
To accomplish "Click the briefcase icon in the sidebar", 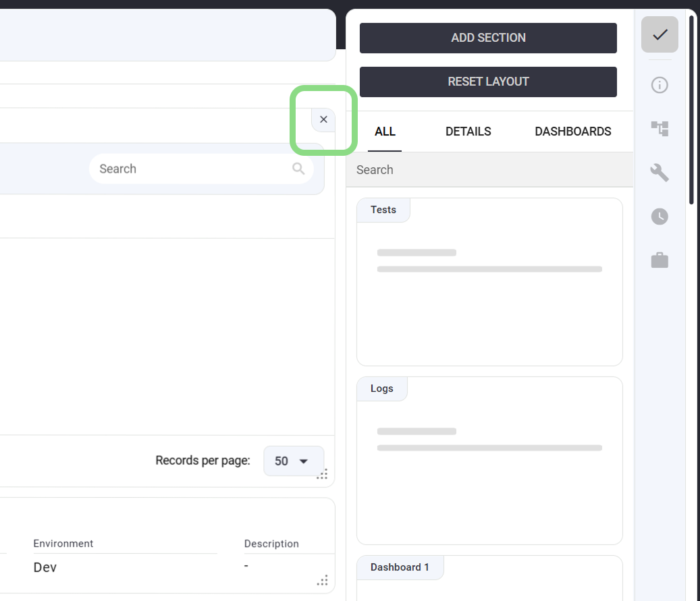I will [x=659, y=260].
